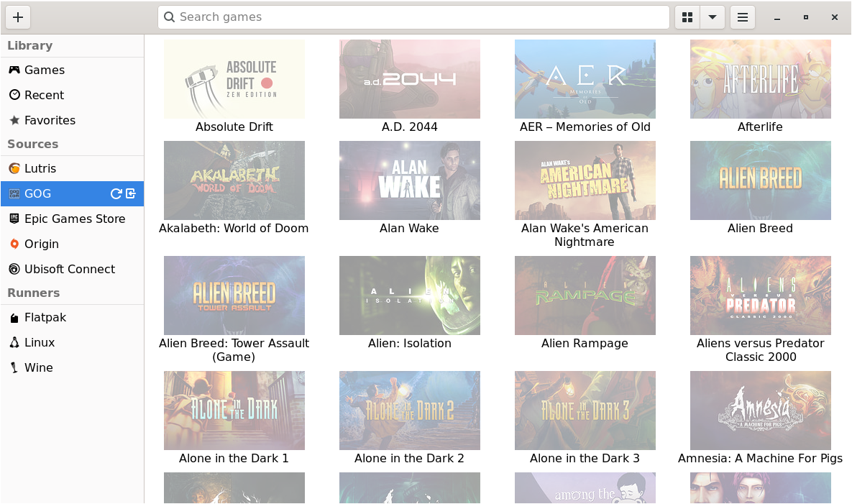
Task: Filter by the Wine runner
Action: pos(39,367)
